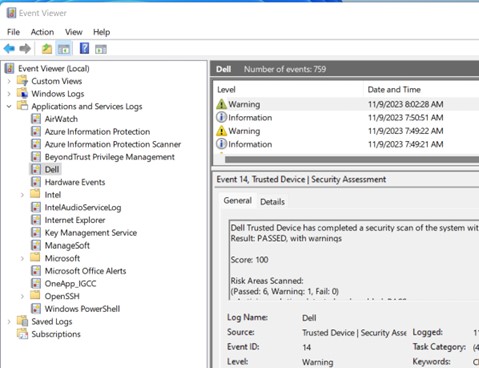The width and height of the screenshot is (479, 368).
Task: Select the Subscriptions tree label
Action: click(56, 334)
